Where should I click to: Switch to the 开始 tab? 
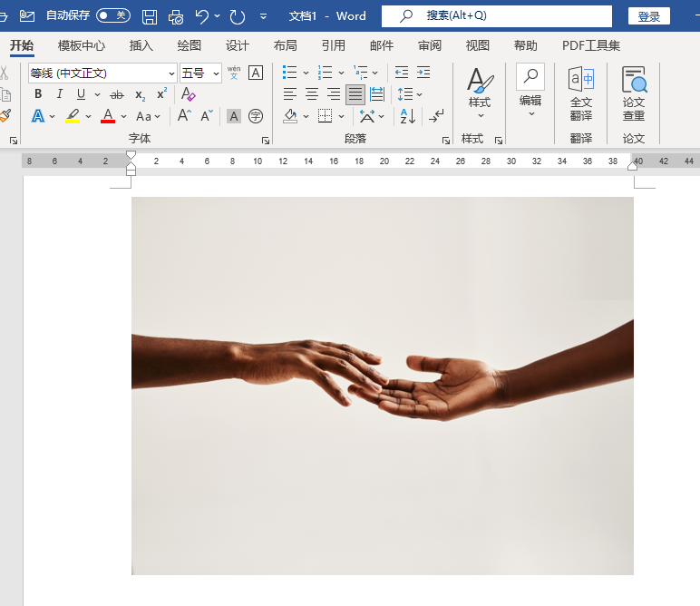(22, 45)
